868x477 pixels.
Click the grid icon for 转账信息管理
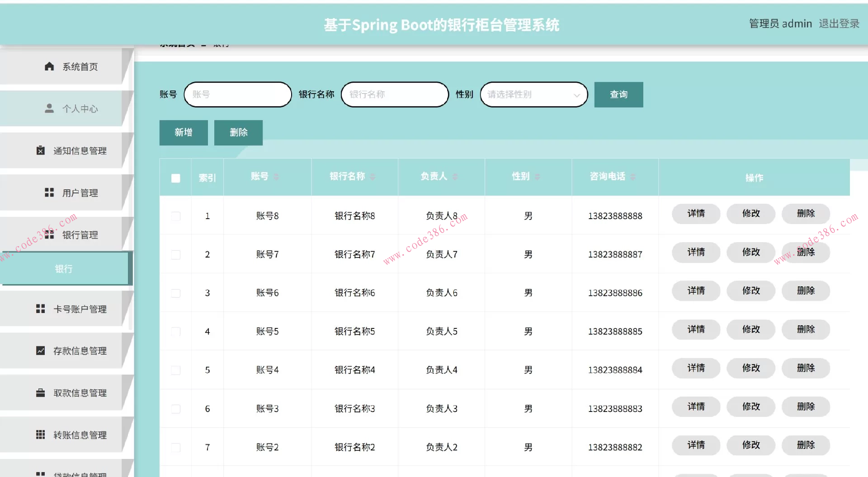coord(40,435)
